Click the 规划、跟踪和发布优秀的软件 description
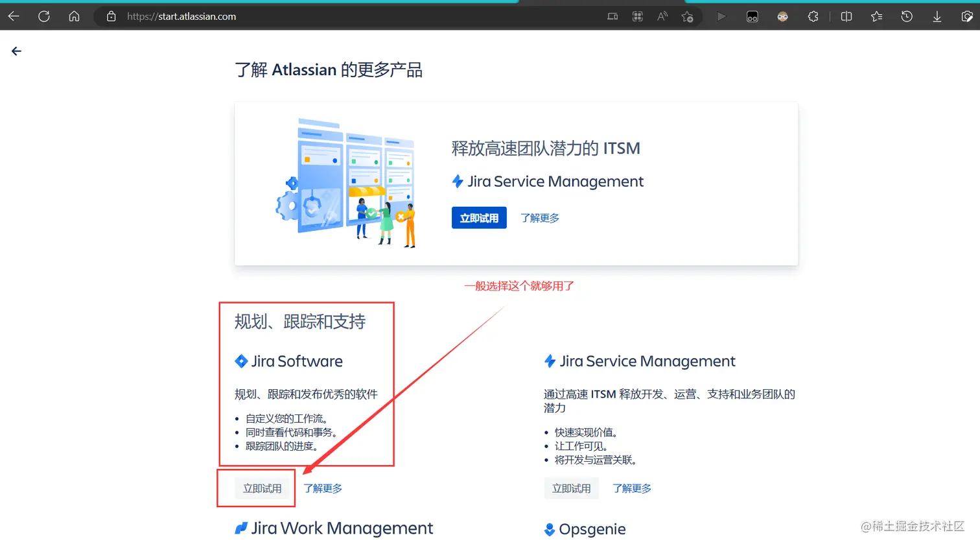 click(306, 394)
